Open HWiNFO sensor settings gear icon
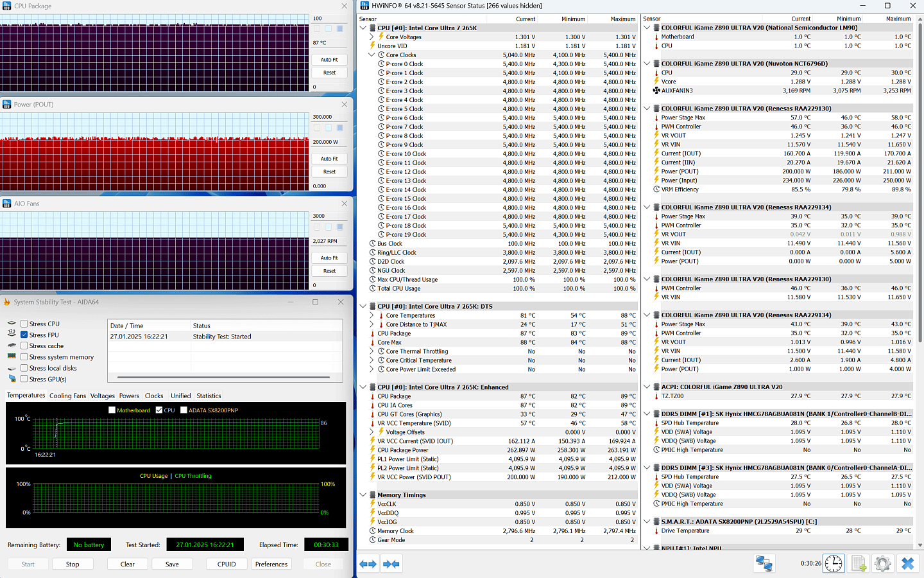924x578 pixels. 882,564
